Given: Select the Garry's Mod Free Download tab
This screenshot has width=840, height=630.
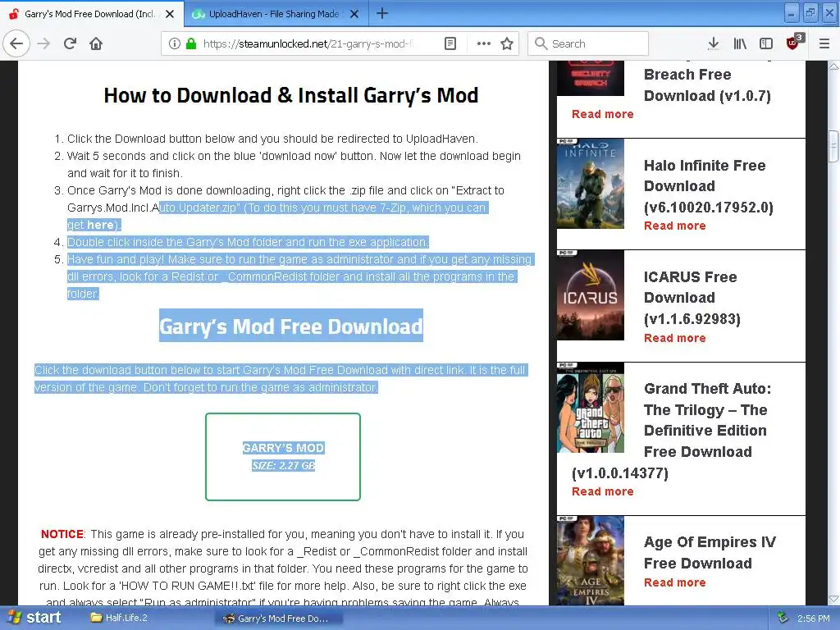Looking at the screenshot, I should pyautogui.click(x=92, y=14).
